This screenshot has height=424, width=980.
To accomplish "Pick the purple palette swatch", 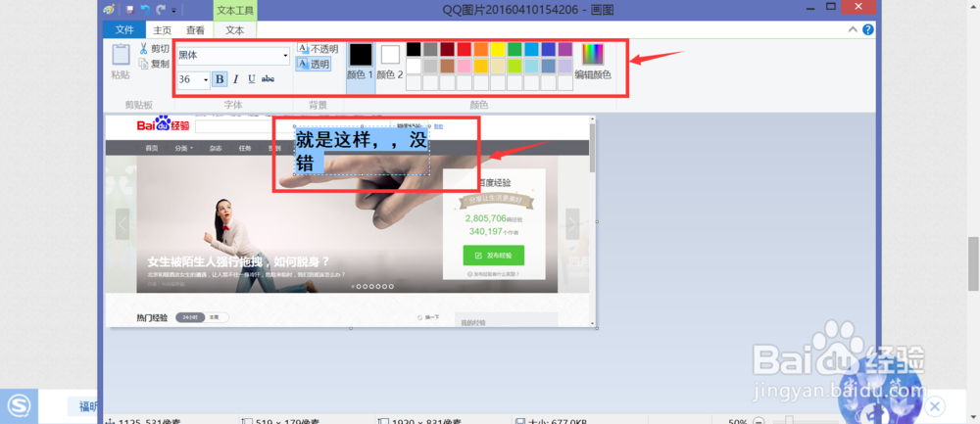I will (x=565, y=49).
